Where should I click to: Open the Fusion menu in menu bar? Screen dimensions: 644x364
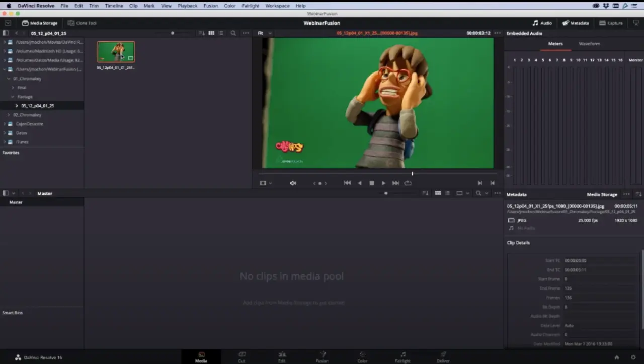pyautogui.click(x=210, y=6)
